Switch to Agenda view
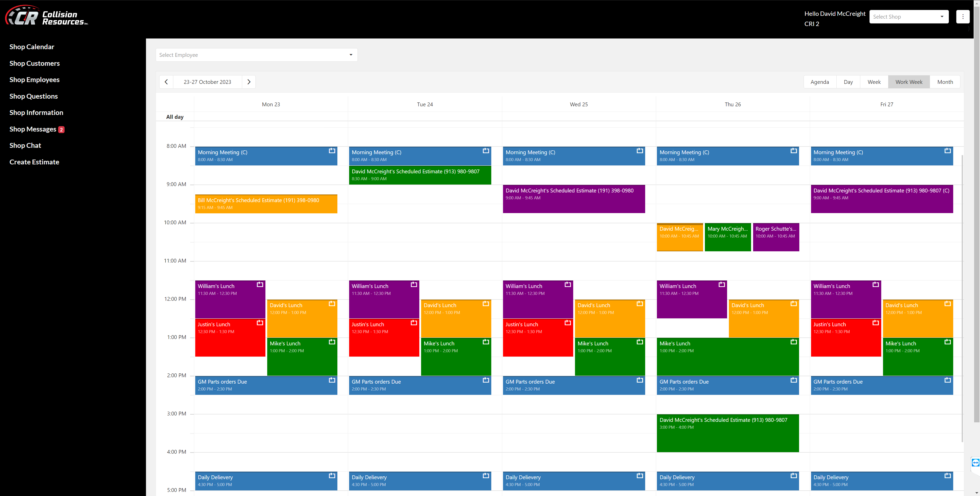The width and height of the screenshot is (980, 496). pyautogui.click(x=820, y=82)
